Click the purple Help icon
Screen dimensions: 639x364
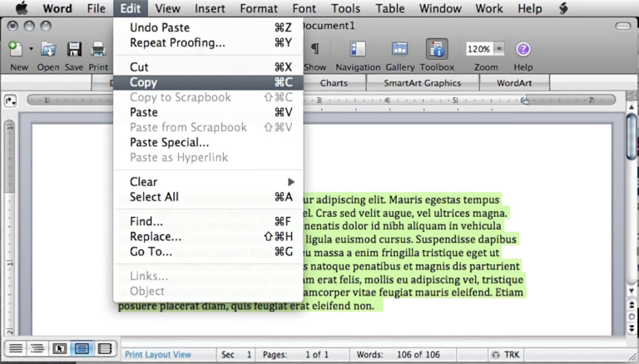pos(523,49)
